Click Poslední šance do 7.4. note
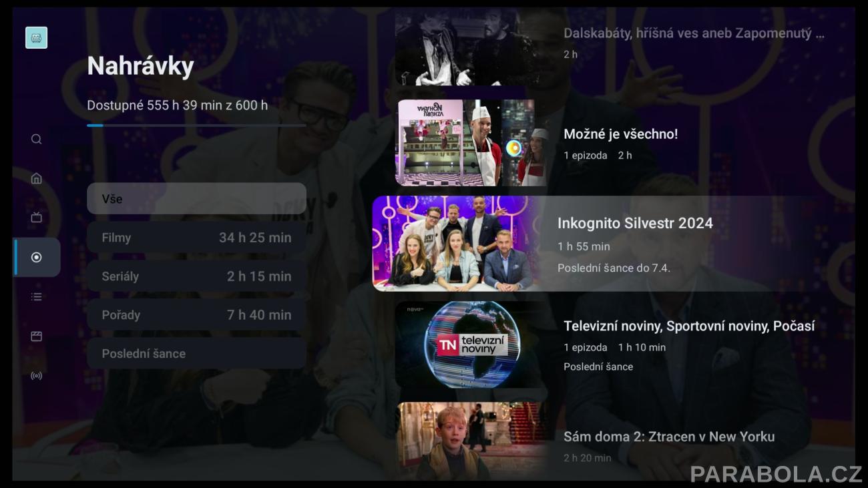The width and height of the screenshot is (868, 488). 614,268
